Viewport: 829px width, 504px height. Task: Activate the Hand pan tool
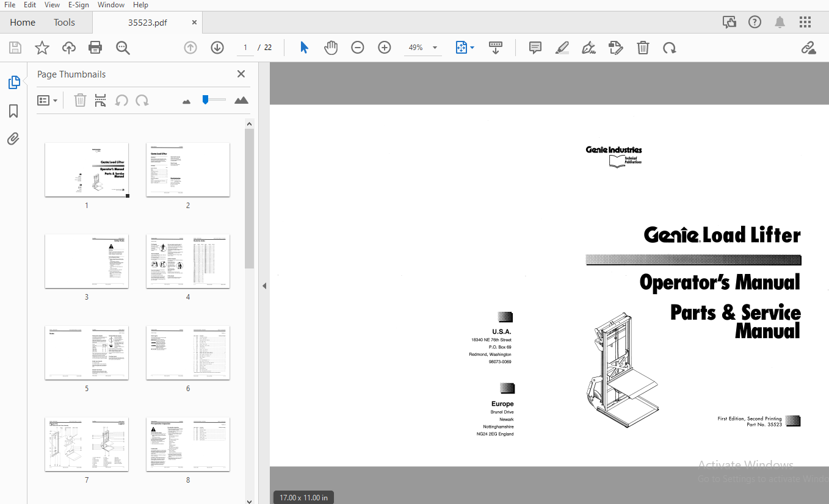(331, 48)
